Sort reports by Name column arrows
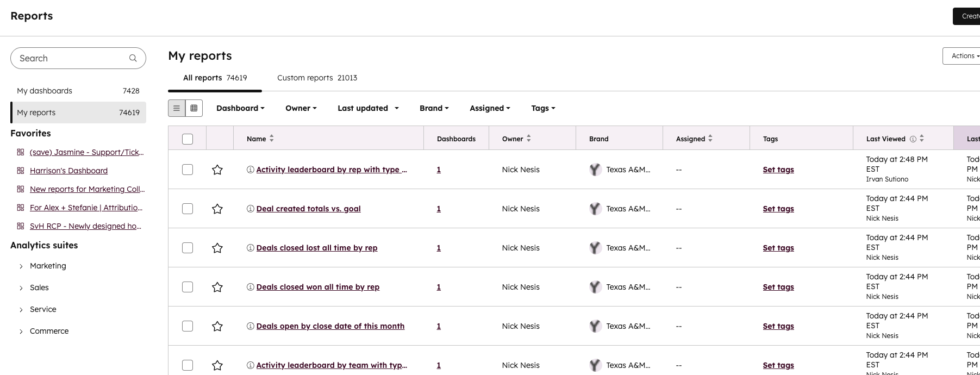This screenshot has height=375, width=980. click(272, 139)
